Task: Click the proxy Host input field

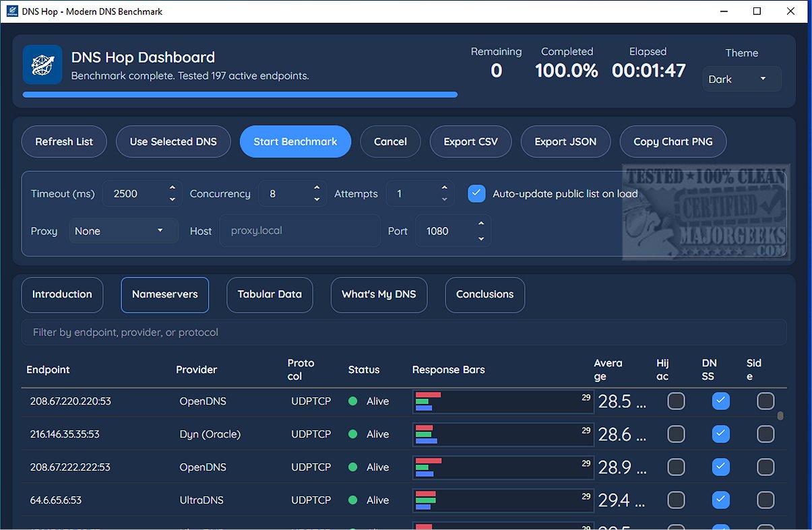Action: [300, 231]
